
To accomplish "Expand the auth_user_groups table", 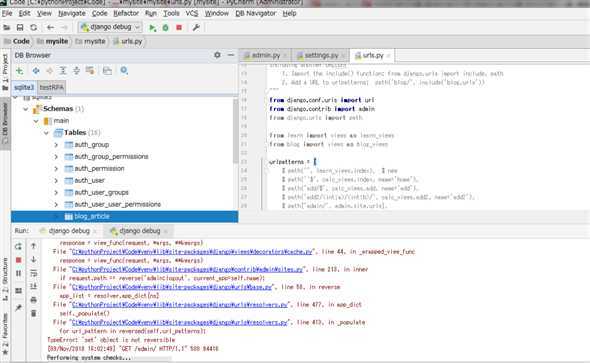I will [56, 193].
